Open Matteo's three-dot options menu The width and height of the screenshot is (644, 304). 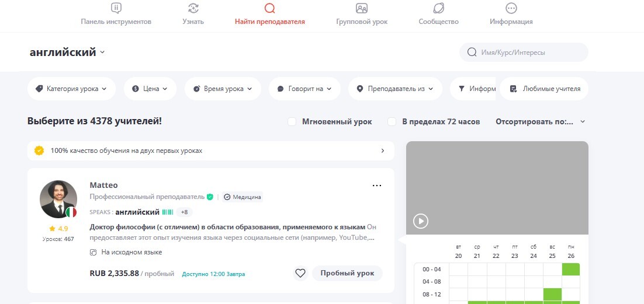tap(376, 186)
